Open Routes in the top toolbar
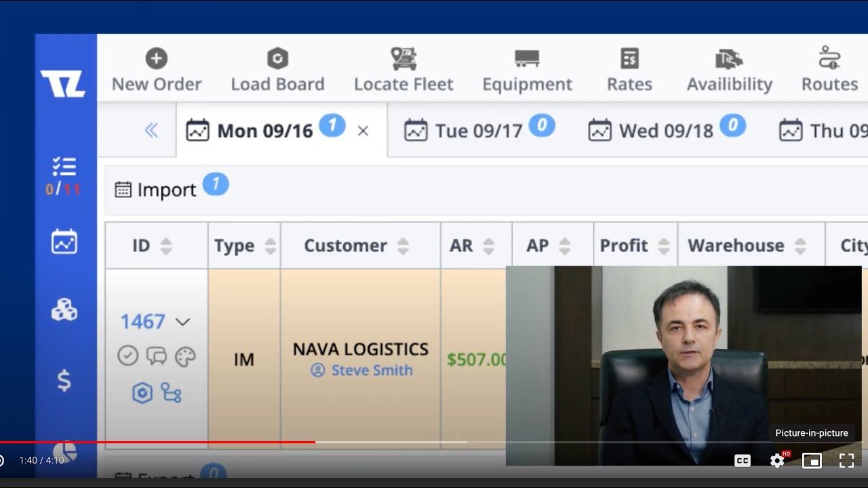The height and width of the screenshot is (488, 868). [x=829, y=70]
